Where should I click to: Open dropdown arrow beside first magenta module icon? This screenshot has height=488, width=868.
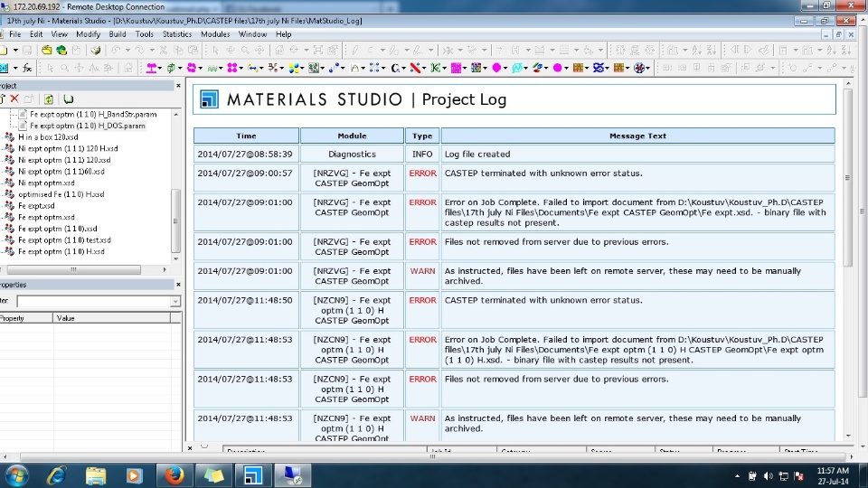pos(160,68)
